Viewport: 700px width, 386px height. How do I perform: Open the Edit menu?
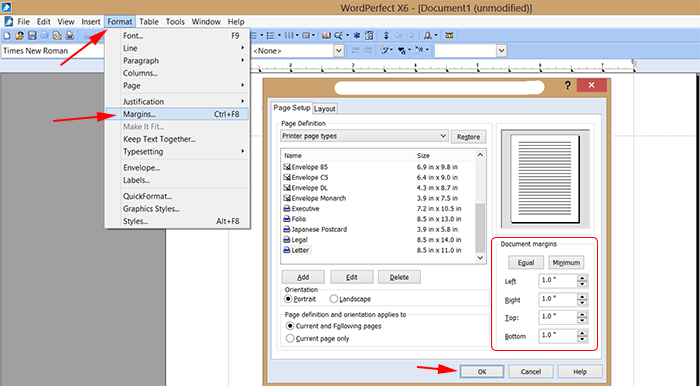[x=43, y=21]
